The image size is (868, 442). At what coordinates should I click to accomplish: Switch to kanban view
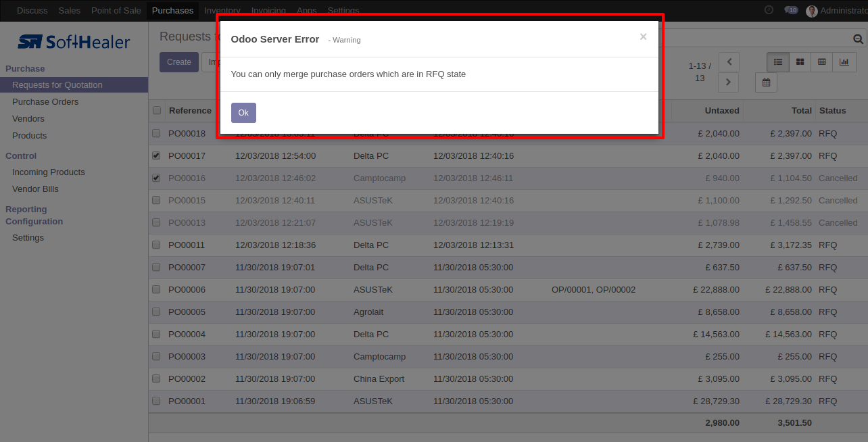800,62
